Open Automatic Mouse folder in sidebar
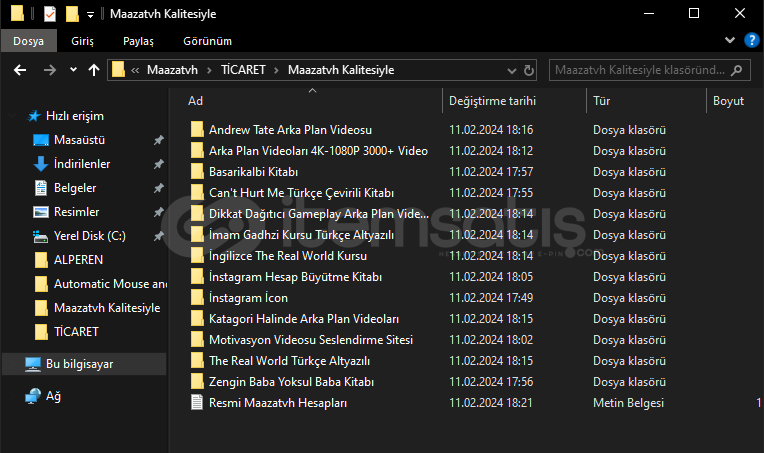This screenshot has width=764, height=453. pyautogui.click(x=110, y=283)
